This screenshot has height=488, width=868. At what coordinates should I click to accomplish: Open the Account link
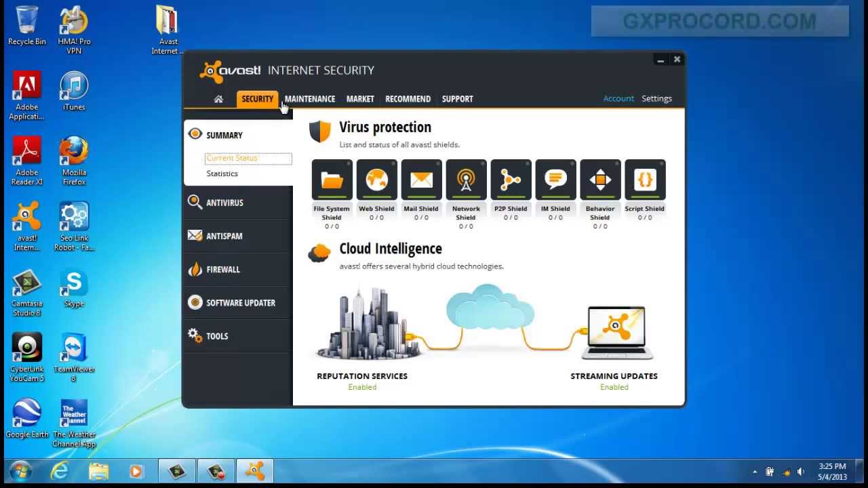click(x=618, y=99)
